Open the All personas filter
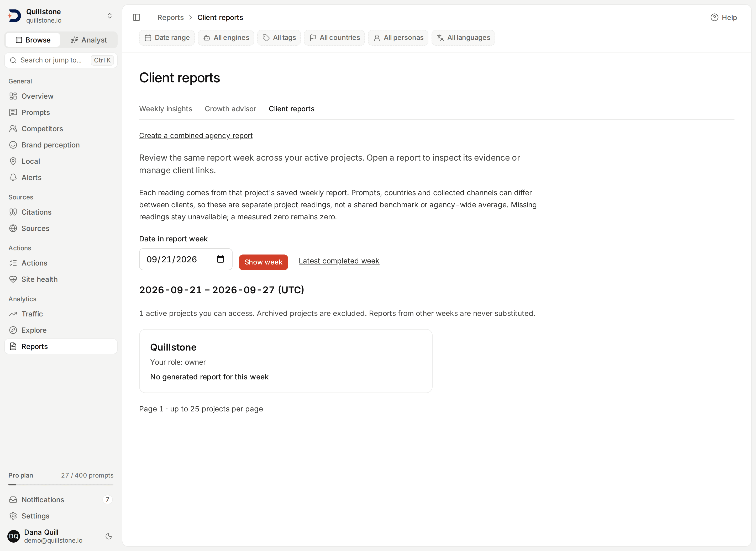The image size is (756, 551). [x=398, y=38]
